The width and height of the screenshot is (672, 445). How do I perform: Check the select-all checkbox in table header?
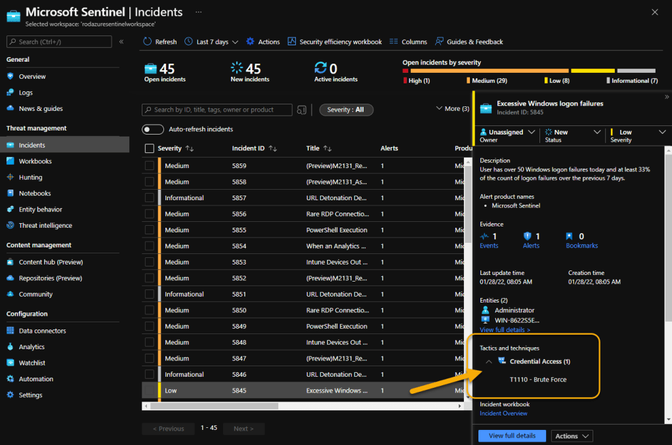(149, 148)
